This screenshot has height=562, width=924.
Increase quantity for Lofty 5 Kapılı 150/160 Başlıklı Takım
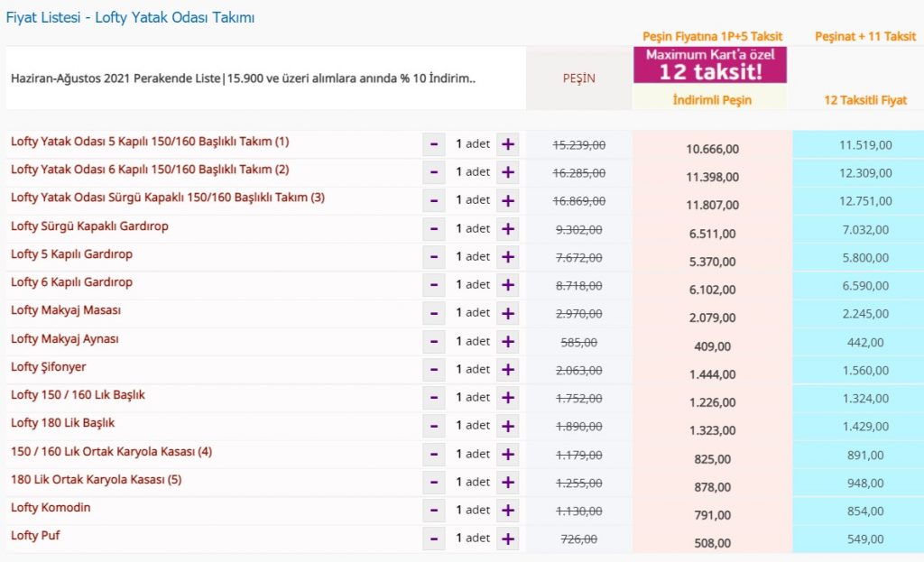pyautogui.click(x=507, y=144)
